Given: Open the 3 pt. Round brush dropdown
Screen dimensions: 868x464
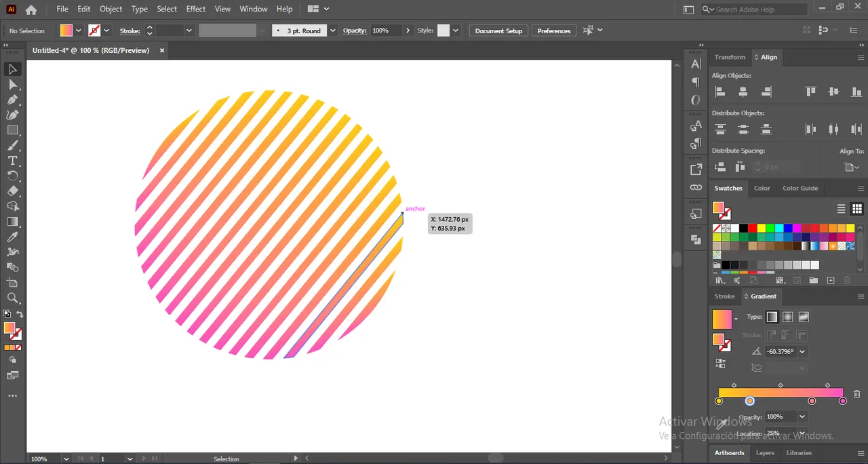Looking at the screenshot, I should tap(332, 31).
